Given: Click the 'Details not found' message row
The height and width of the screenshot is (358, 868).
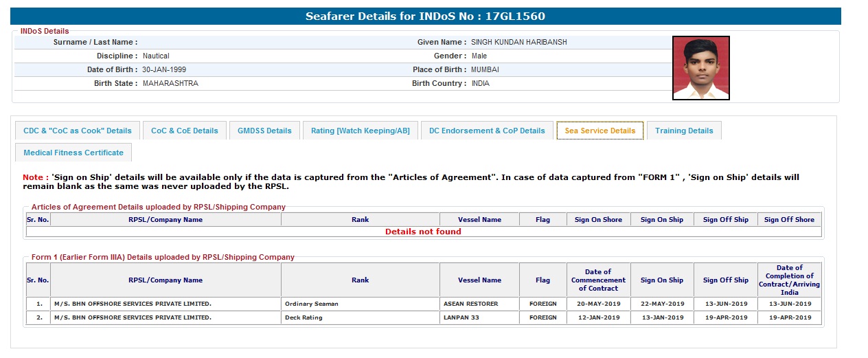Looking at the screenshot, I should pyautogui.click(x=423, y=232).
